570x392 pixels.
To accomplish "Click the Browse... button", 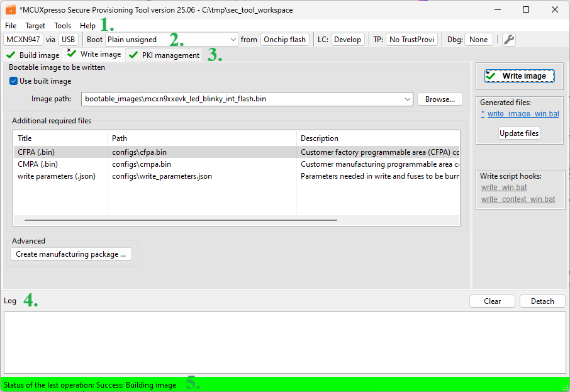I will pos(440,99).
